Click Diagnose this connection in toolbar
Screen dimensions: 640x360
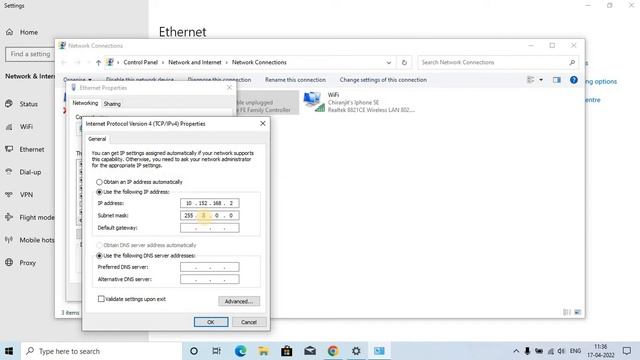point(219,80)
